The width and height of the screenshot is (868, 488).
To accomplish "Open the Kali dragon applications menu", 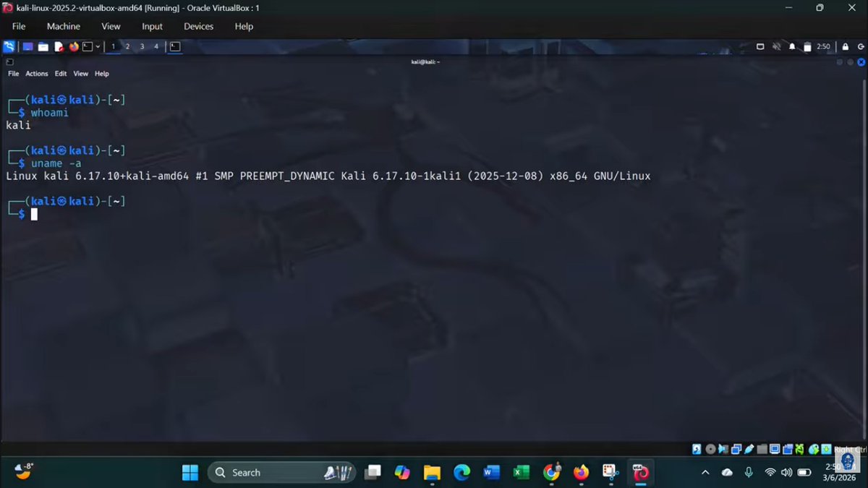I will click(9, 47).
